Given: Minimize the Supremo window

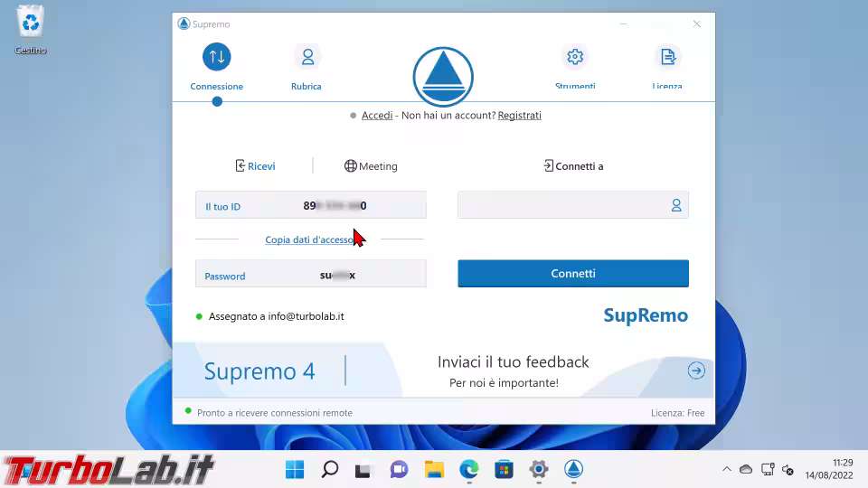Looking at the screenshot, I should 623,23.
